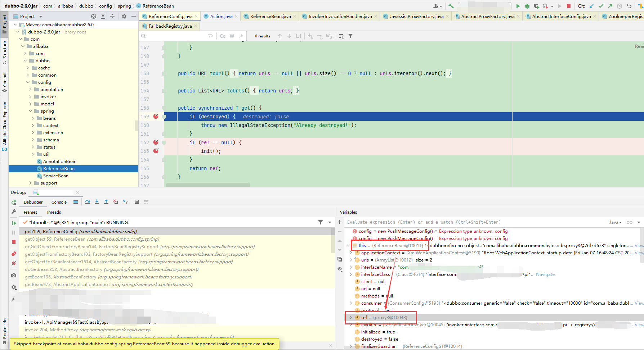Stop debug session with sidebar red square
The height and width of the screenshot is (350, 644).
coord(14,242)
